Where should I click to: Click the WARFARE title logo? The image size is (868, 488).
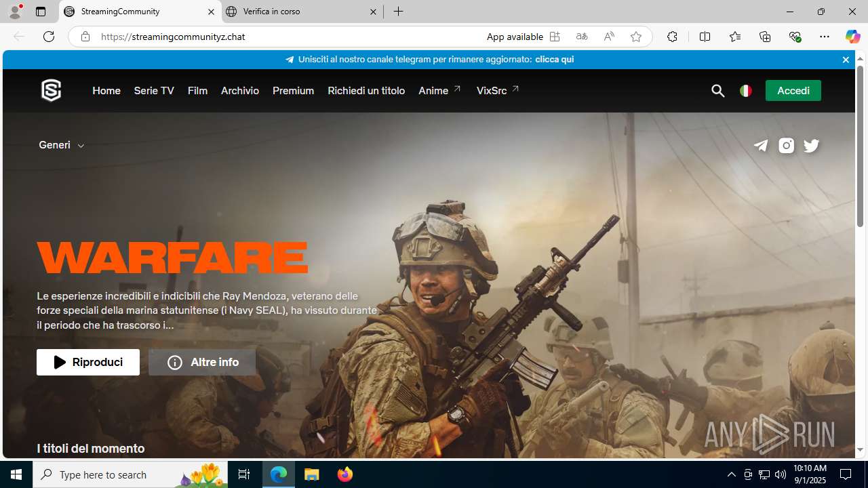[x=172, y=258]
